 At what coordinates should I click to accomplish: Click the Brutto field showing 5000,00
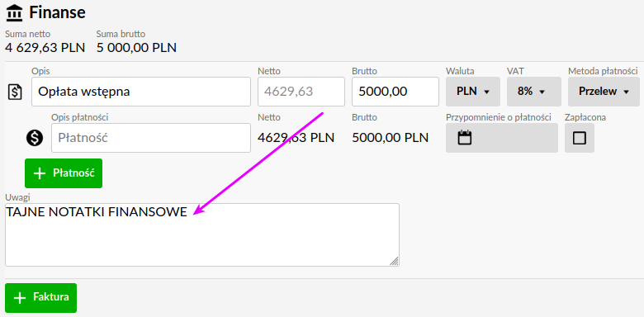[x=395, y=92]
